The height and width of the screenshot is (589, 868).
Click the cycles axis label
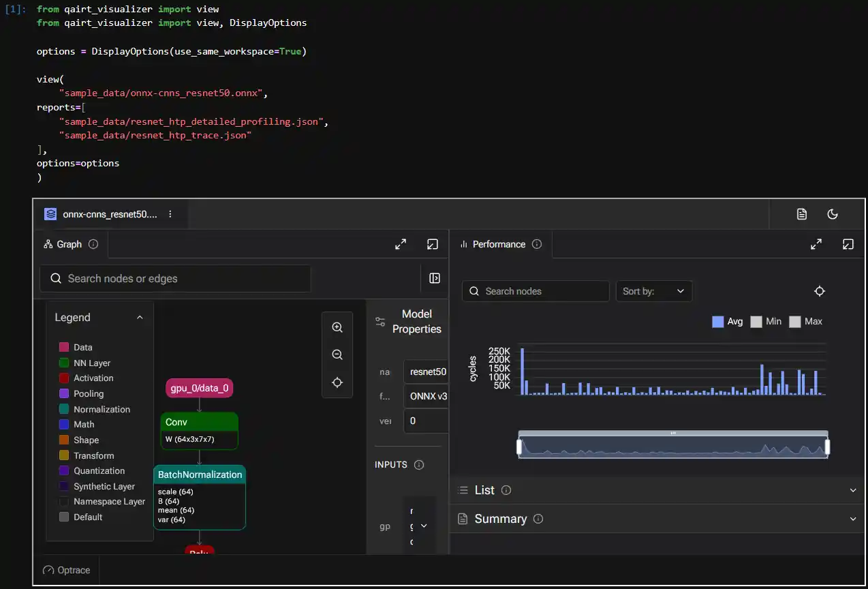(x=473, y=368)
